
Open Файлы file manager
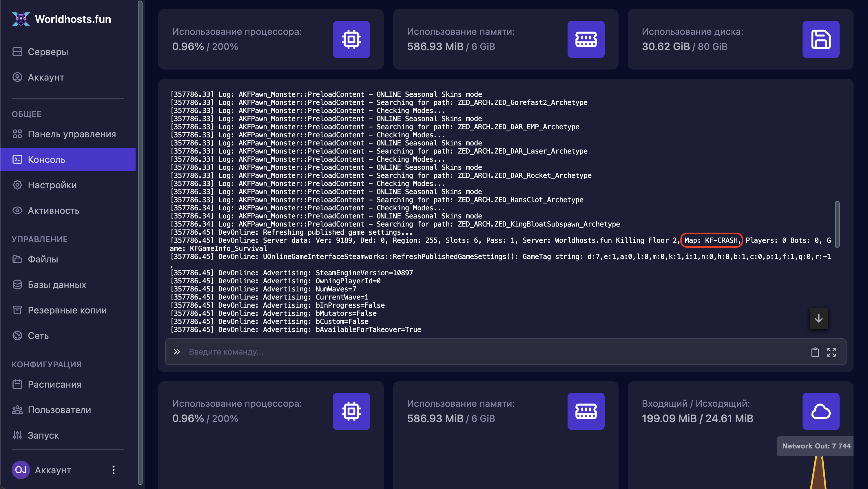point(43,259)
